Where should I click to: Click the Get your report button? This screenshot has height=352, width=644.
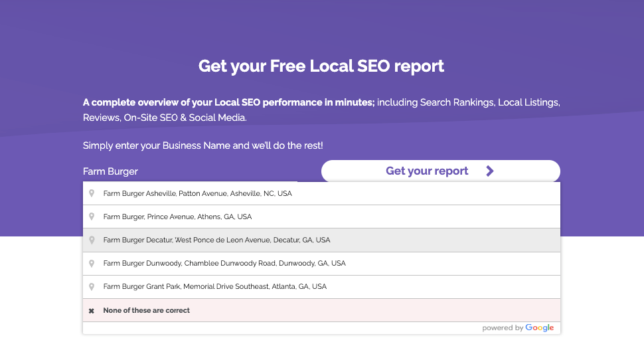(x=440, y=171)
